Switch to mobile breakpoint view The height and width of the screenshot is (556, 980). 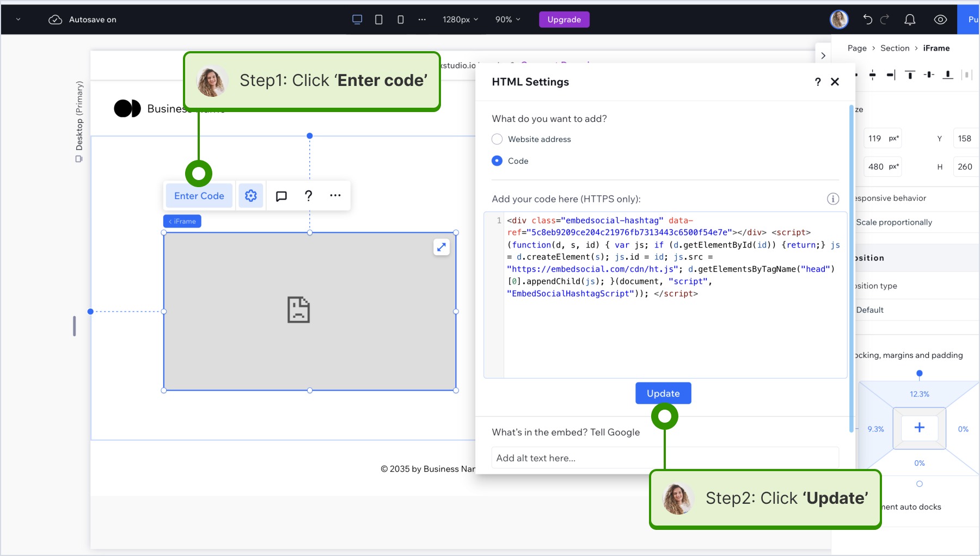(401, 20)
